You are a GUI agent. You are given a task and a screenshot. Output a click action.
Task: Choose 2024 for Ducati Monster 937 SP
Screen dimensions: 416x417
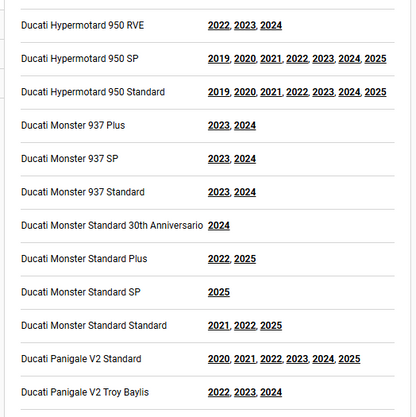[x=245, y=159]
